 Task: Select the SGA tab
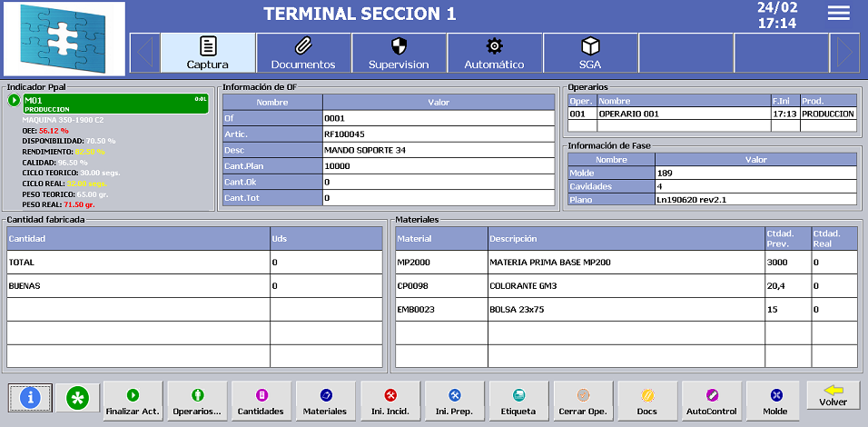click(x=590, y=53)
